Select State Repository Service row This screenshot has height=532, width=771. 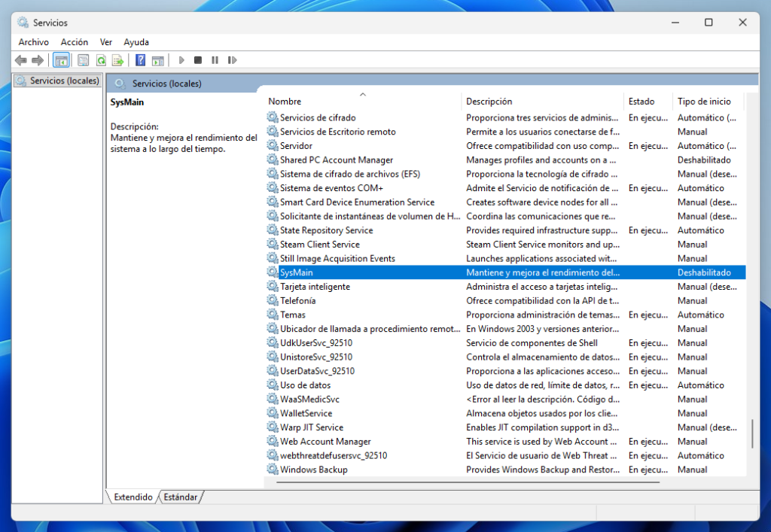[506, 230]
